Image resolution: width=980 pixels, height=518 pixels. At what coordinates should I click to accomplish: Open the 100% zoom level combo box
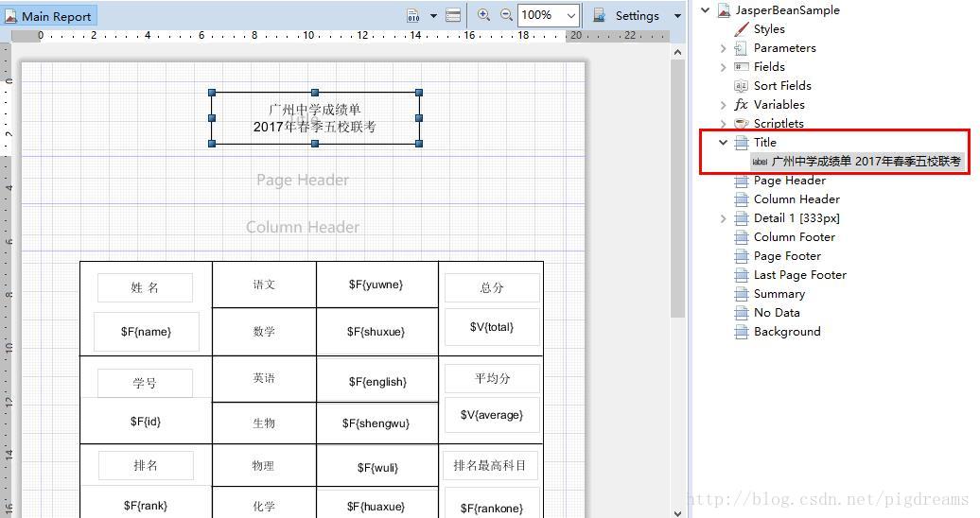point(549,15)
